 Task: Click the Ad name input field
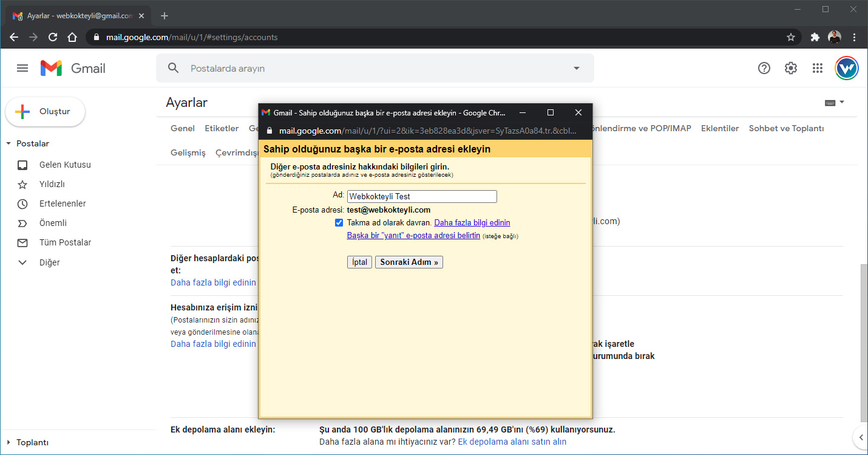point(422,197)
